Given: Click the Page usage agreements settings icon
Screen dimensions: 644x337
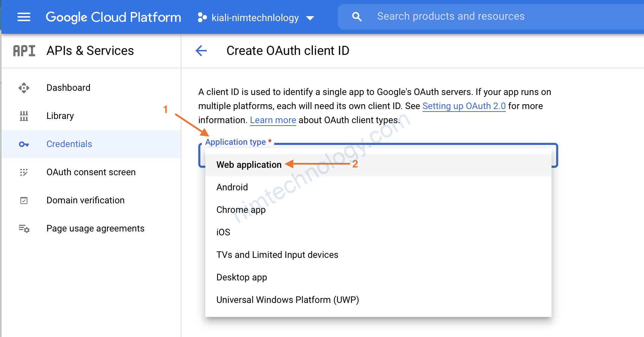Looking at the screenshot, I should tap(24, 229).
